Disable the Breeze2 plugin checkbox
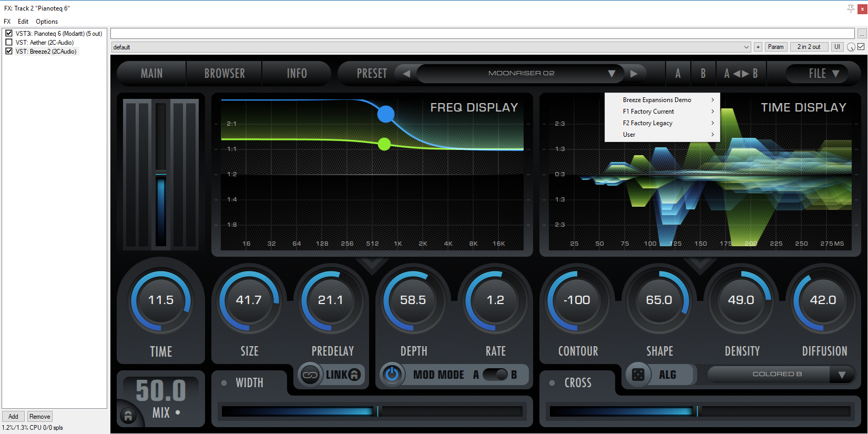The width and height of the screenshot is (868, 434). 9,51
